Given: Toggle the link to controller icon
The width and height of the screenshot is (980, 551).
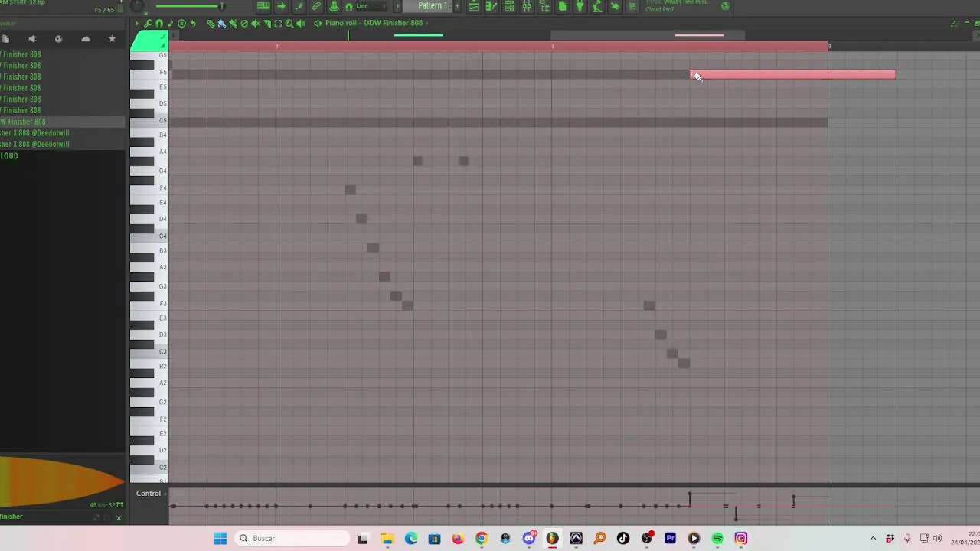Looking at the screenshot, I should tap(299, 6).
